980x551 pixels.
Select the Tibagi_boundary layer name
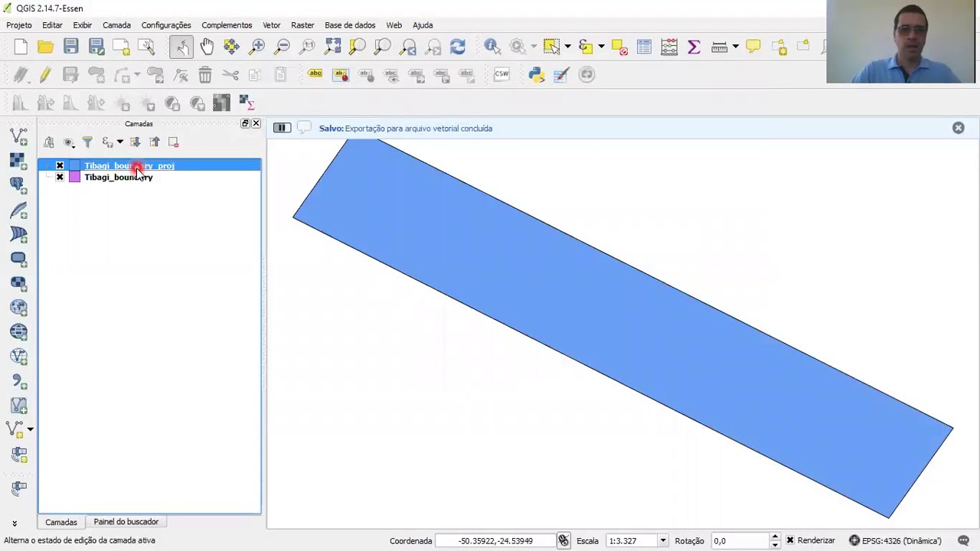(x=119, y=177)
